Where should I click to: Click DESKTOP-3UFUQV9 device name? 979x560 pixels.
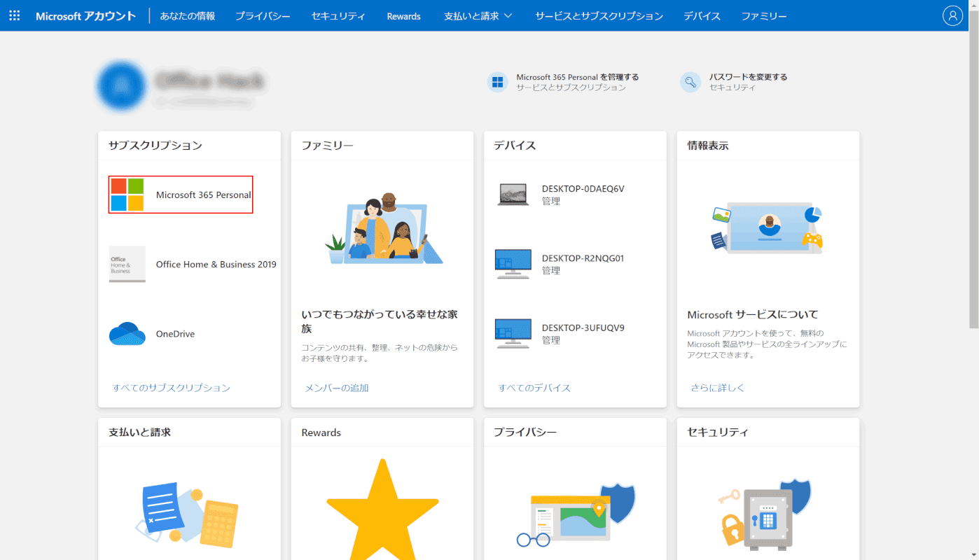pyautogui.click(x=583, y=327)
